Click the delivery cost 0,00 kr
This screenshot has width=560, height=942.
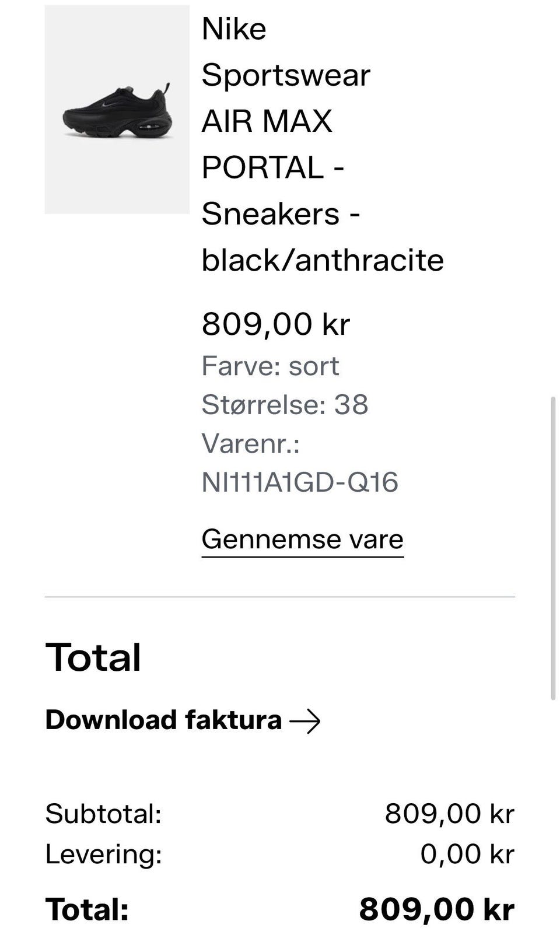tap(467, 855)
